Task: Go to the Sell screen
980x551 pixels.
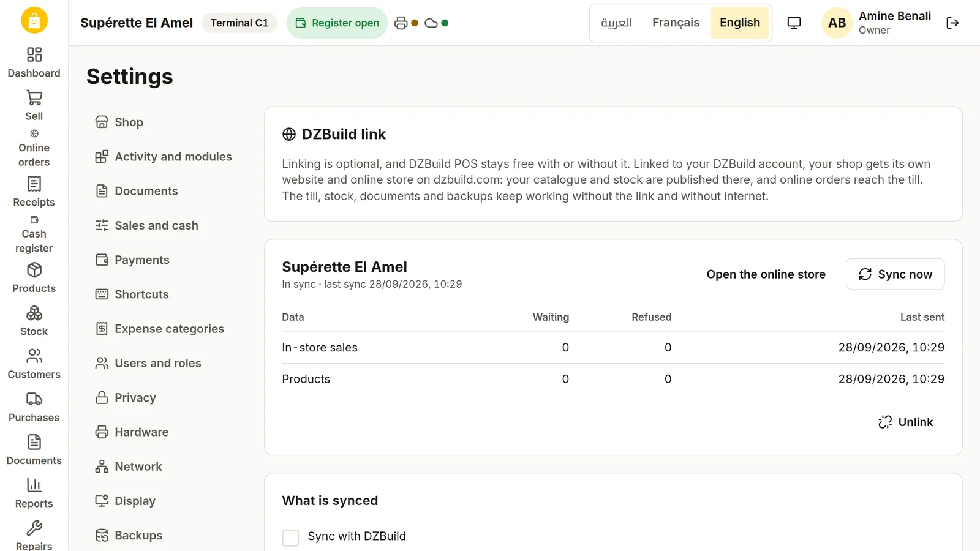Action: point(34,106)
